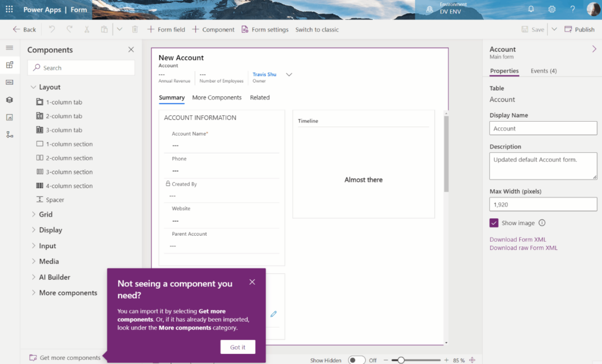602x364 pixels.
Task: Adjust the zoom slider at the bottom
Action: coord(402,359)
